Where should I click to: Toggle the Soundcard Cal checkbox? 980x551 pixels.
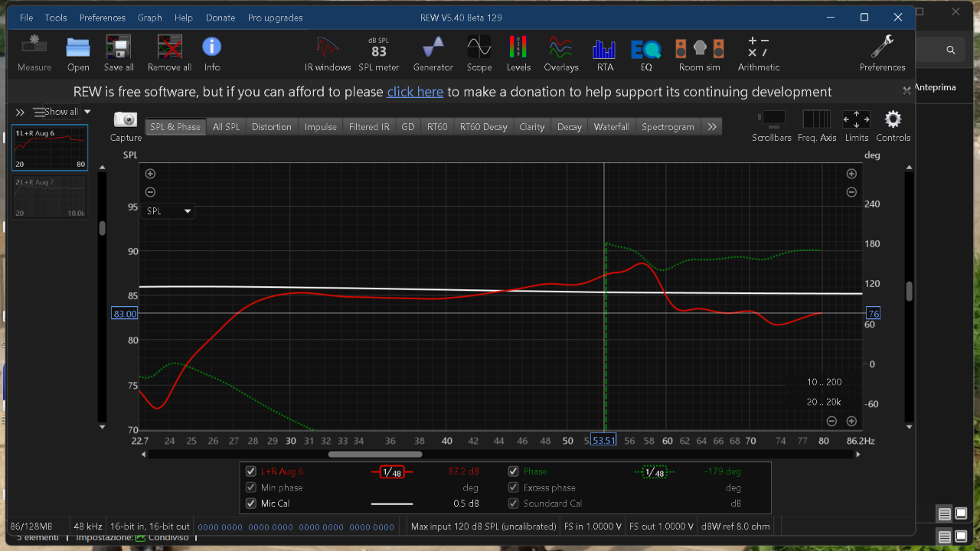point(513,504)
